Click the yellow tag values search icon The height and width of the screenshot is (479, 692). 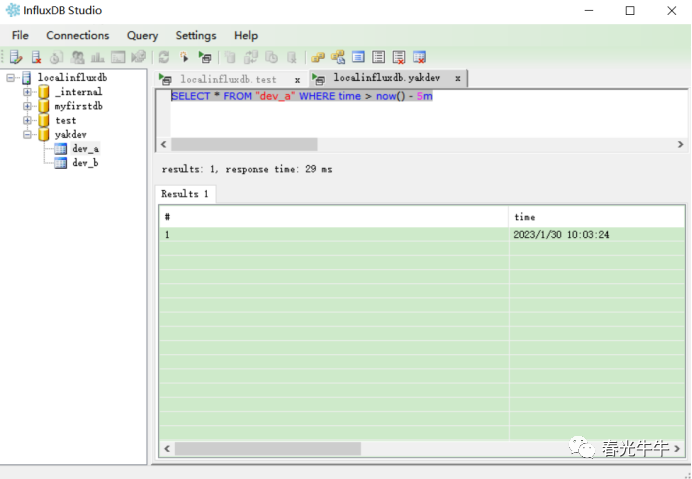click(338, 57)
